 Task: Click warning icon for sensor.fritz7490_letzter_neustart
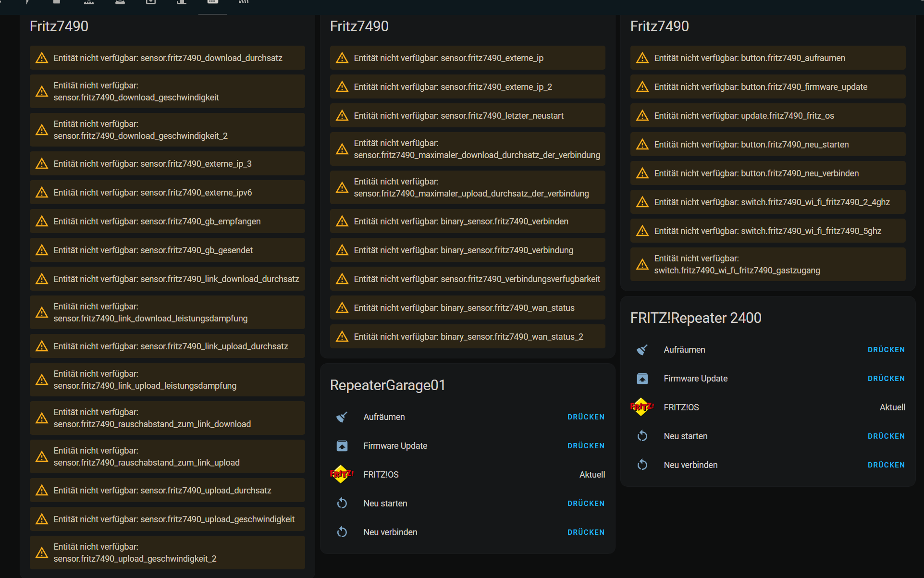(x=342, y=116)
